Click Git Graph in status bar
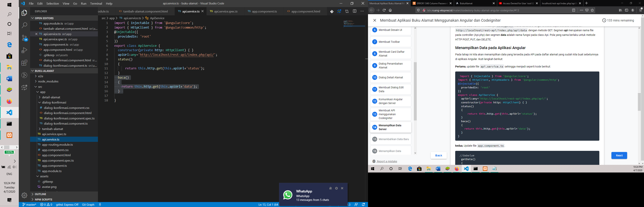Screen dimensions: 644x207 click(88, 205)
